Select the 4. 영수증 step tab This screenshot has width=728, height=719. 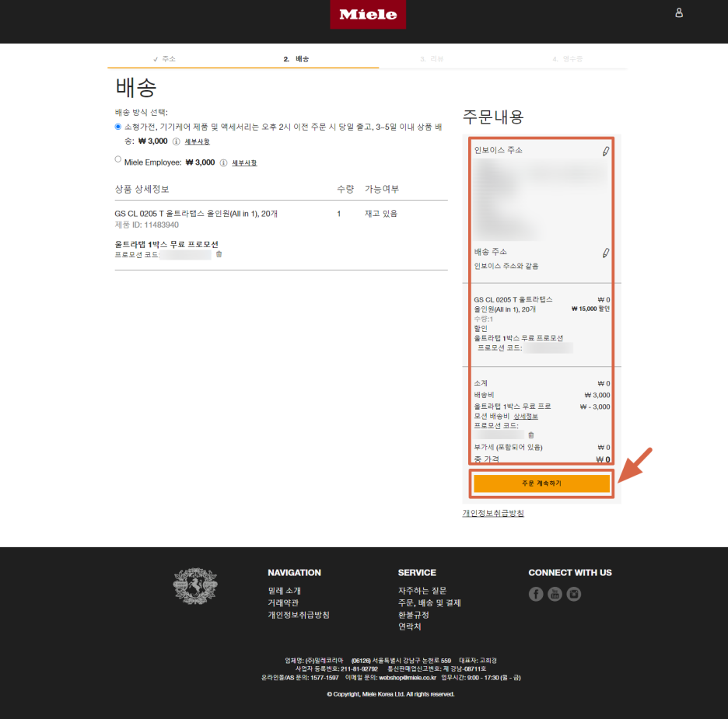[567, 59]
